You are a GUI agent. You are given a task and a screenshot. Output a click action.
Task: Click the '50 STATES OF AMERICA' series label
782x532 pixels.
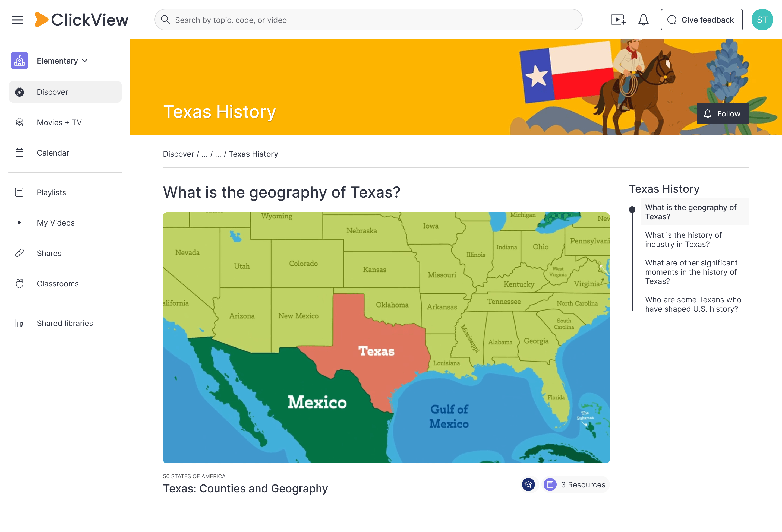[x=194, y=476]
